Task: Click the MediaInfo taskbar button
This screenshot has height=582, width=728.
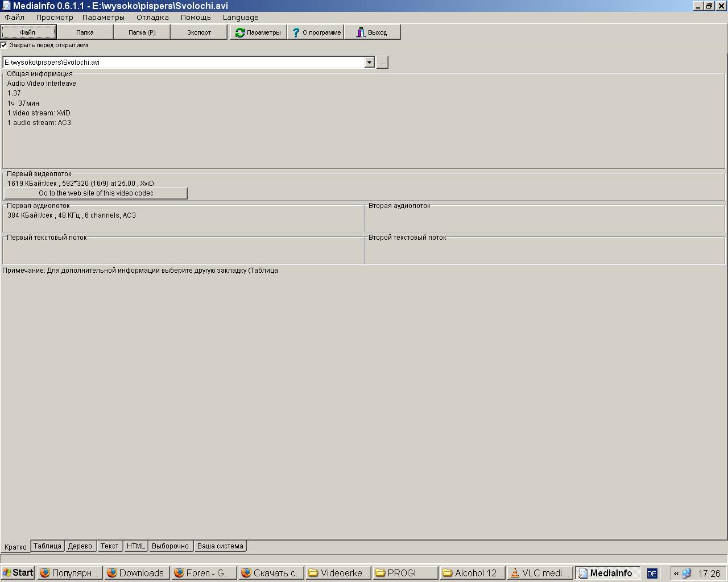Action: [607, 573]
